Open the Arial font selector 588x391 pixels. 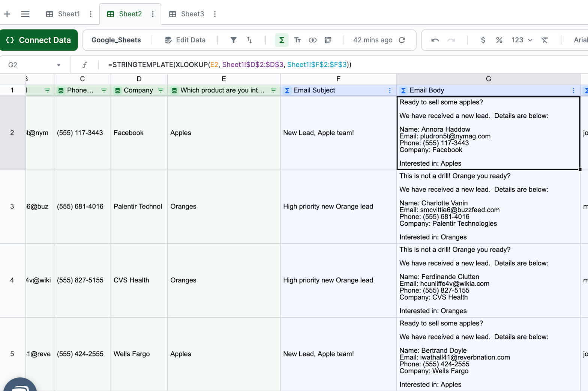click(580, 40)
